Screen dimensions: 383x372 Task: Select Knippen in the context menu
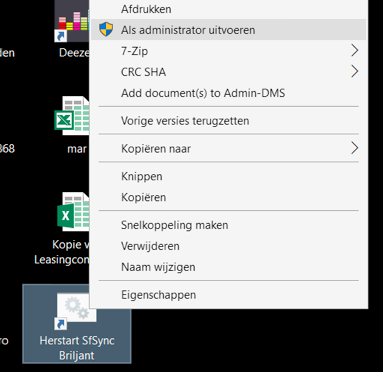[x=229, y=176]
